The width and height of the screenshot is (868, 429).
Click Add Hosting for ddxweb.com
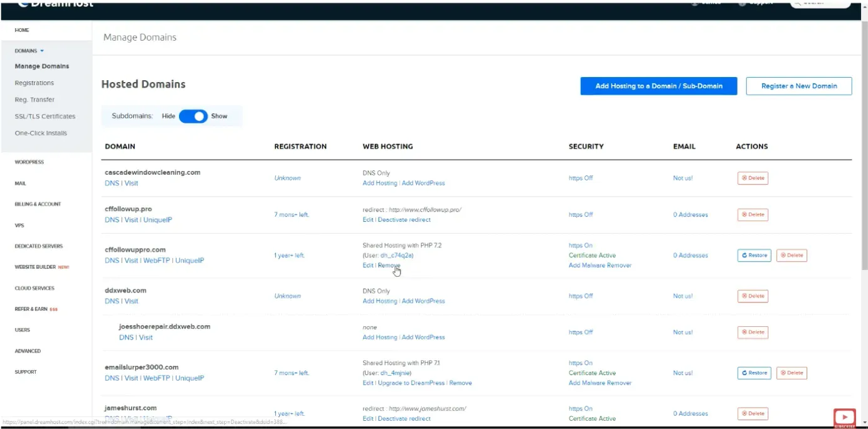pos(380,301)
